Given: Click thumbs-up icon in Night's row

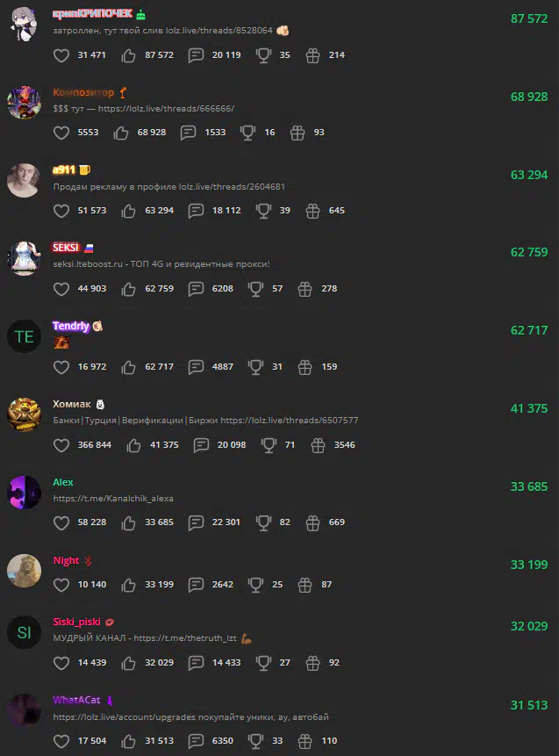Looking at the screenshot, I should [x=129, y=585].
